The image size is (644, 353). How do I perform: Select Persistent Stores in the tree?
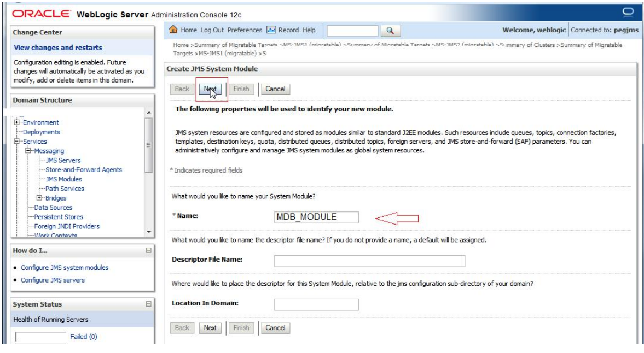click(59, 216)
